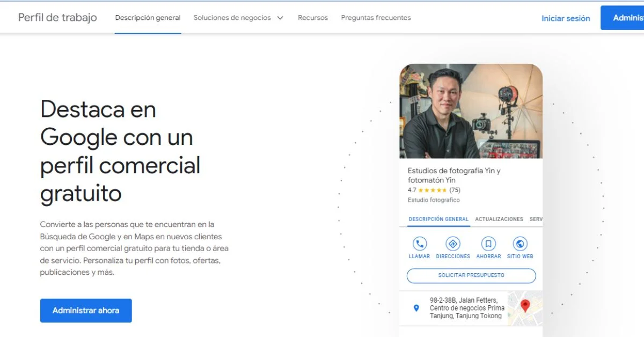Image resolution: width=644 pixels, height=337 pixels.
Task: Select the DESCRIPCIÓN GENERAL tab in phone card
Action: pos(438,219)
